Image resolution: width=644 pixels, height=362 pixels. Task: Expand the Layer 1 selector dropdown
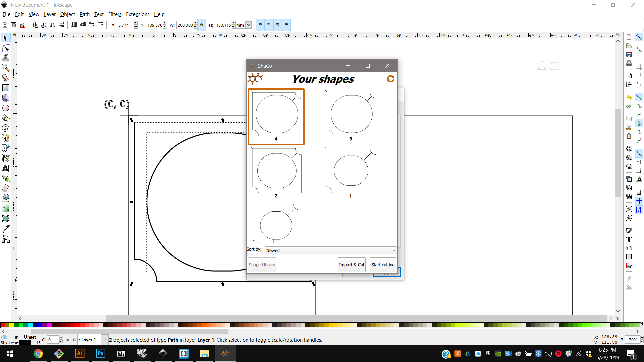pos(104,340)
